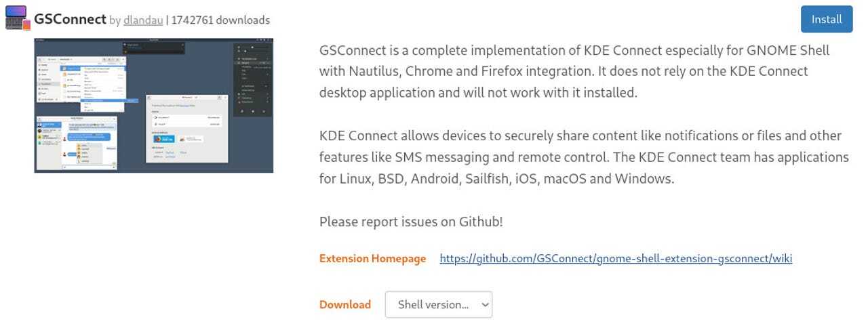Click the orange Download label
Viewport: 868px width, 330px height.
tap(344, 304)
